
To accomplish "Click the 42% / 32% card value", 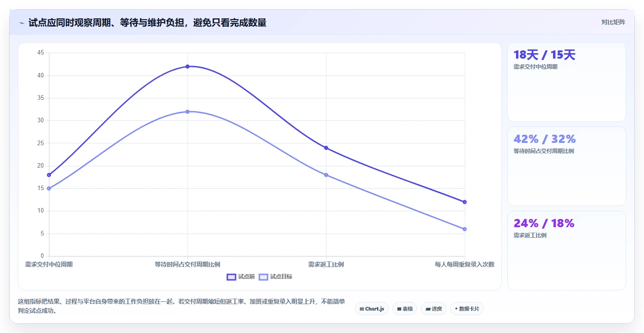I will point(545,139).
